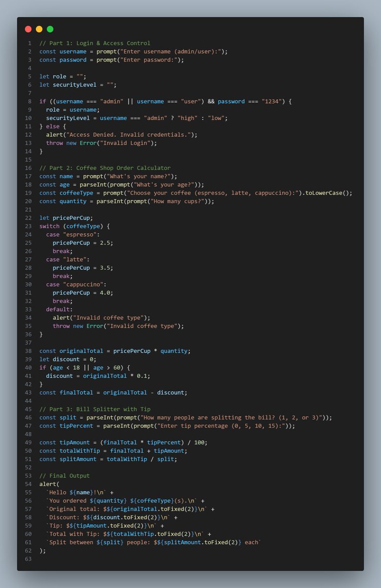Click the variable "securityLevel" on line 6
This screenshot has width=381, height=588.
pyautogui.click(x=74, y=85)
